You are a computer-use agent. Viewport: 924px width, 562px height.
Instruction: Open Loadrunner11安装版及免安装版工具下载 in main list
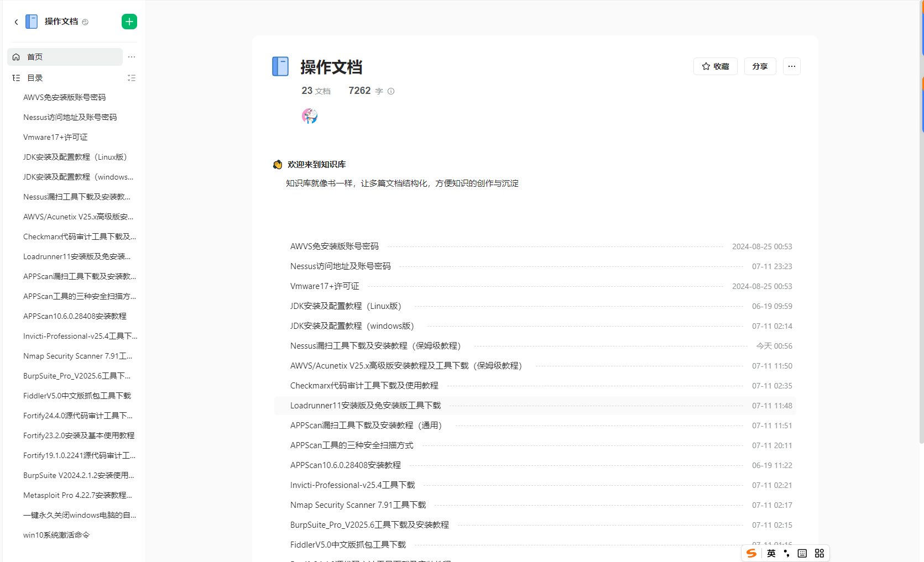pos(366,406)
